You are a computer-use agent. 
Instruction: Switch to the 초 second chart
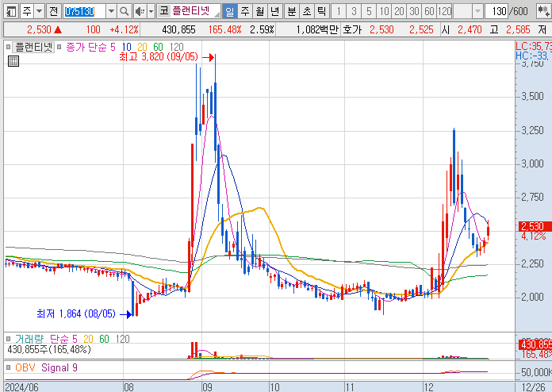tap(307, 12)
